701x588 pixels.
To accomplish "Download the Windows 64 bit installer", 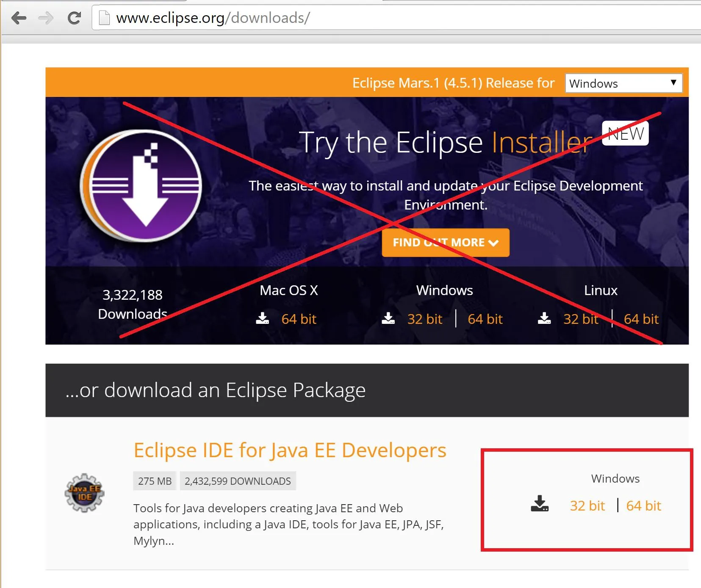I will (485, 319).
